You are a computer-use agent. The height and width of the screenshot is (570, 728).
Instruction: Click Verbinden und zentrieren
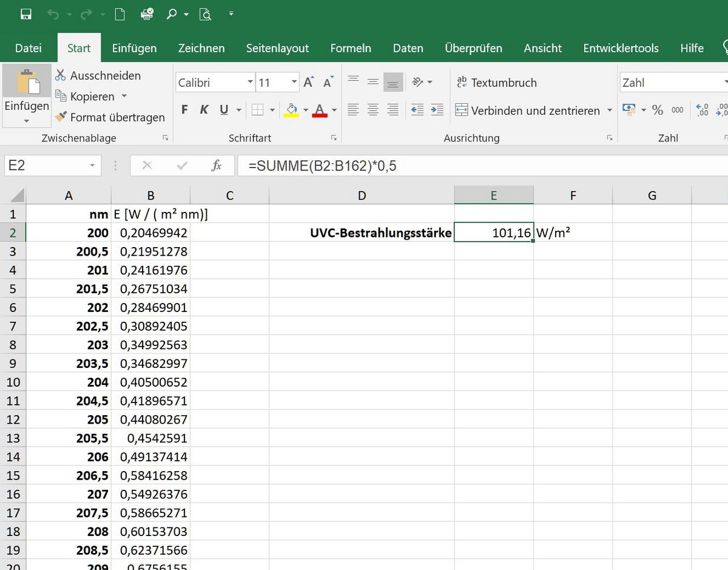(528, 110)
